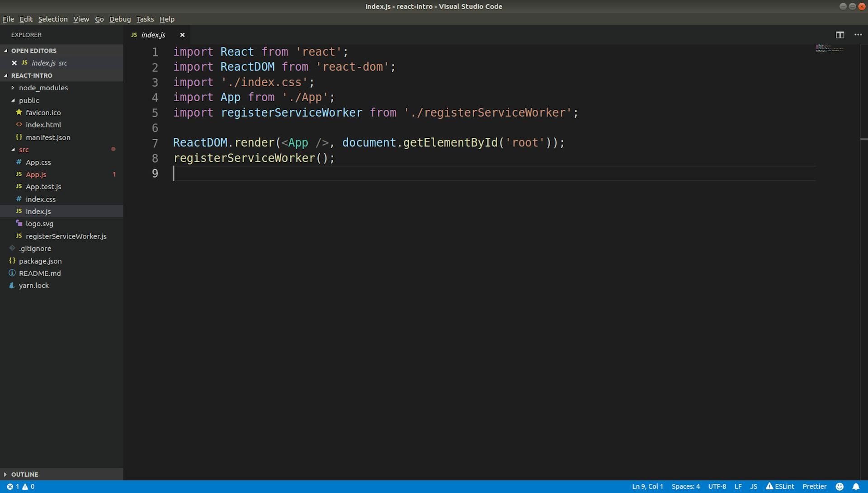Image resolution: width=868 pixels, height=493 pixels.
Task: Click the notifications bell in the status bar
Action: pos(855,486)
